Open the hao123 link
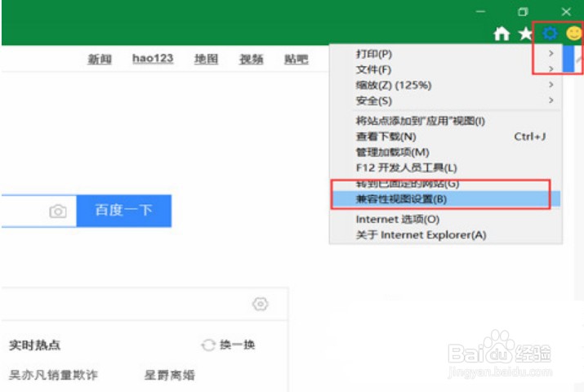This screenshot has height=392, width=584. [153, 59]
